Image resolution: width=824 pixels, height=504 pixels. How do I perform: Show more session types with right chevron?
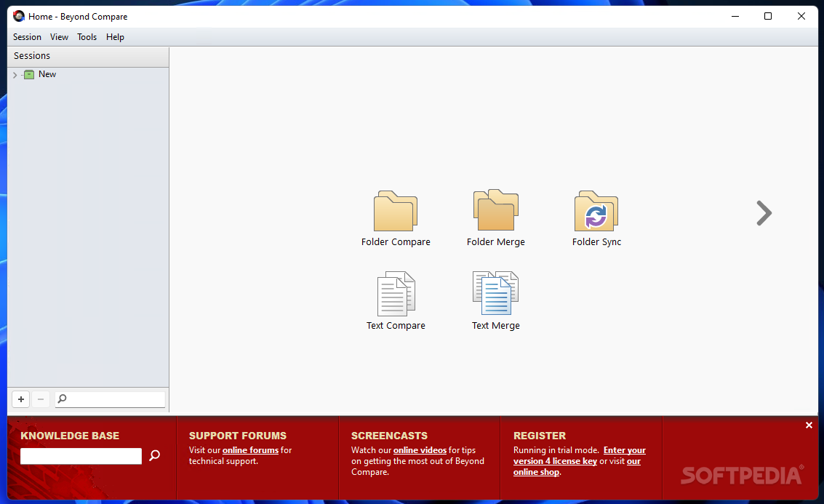(764, 213)
